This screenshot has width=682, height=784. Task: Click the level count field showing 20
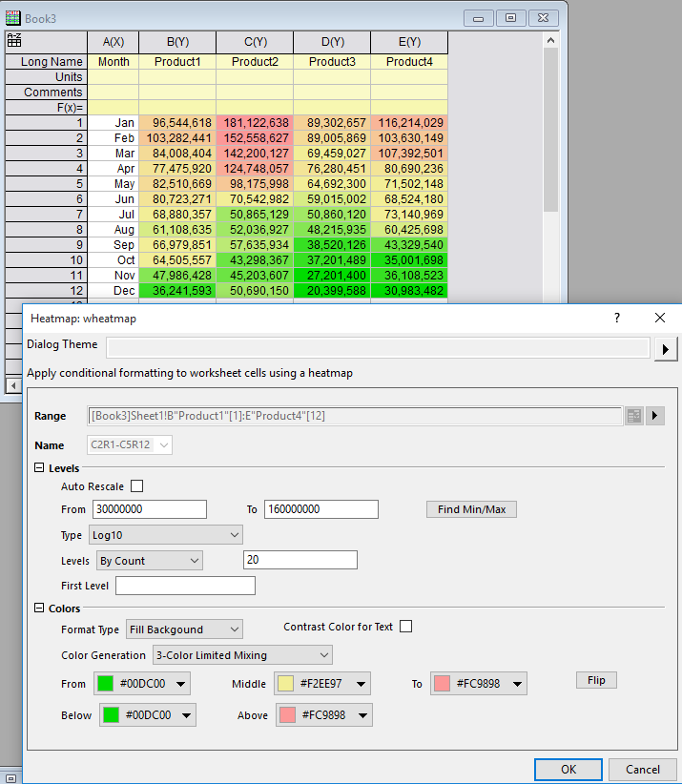(300, 560)
